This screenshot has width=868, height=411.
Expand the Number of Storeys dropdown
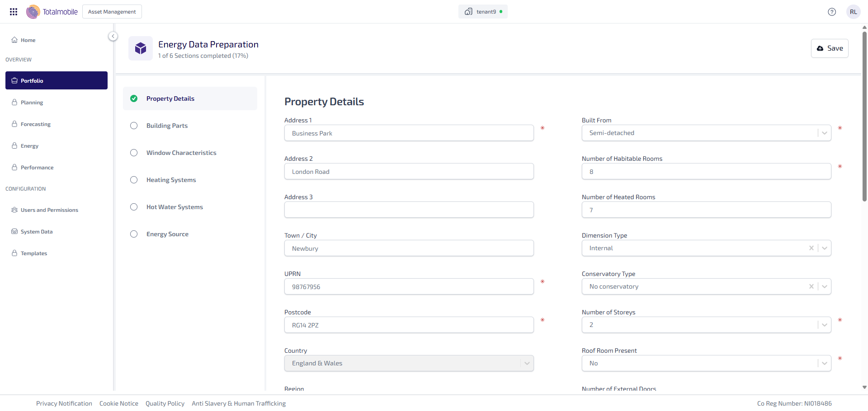pos(824,325)
